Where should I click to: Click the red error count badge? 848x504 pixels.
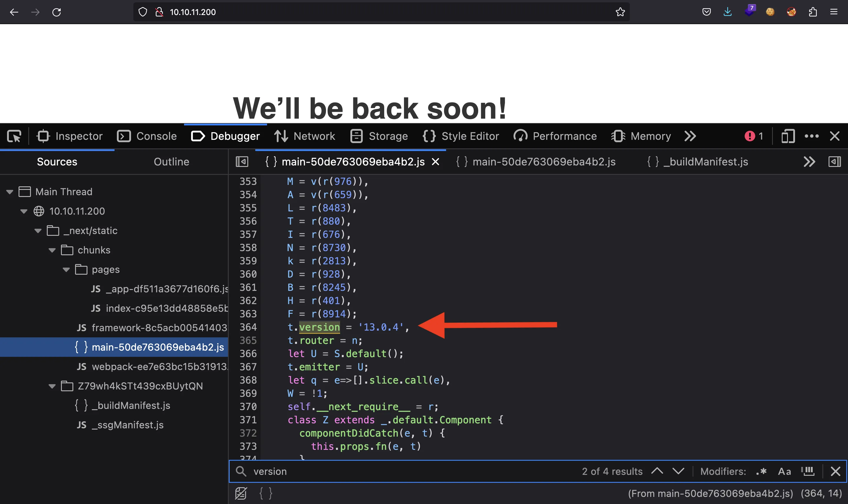[753, 136]
